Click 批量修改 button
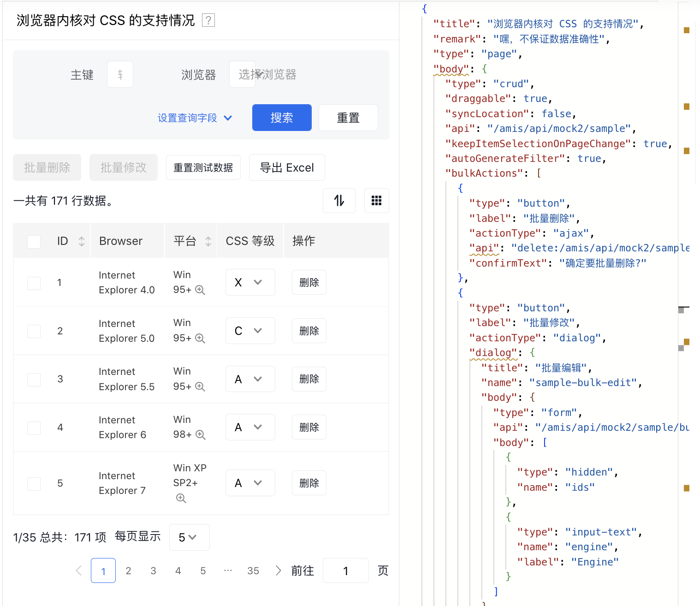 124,167
